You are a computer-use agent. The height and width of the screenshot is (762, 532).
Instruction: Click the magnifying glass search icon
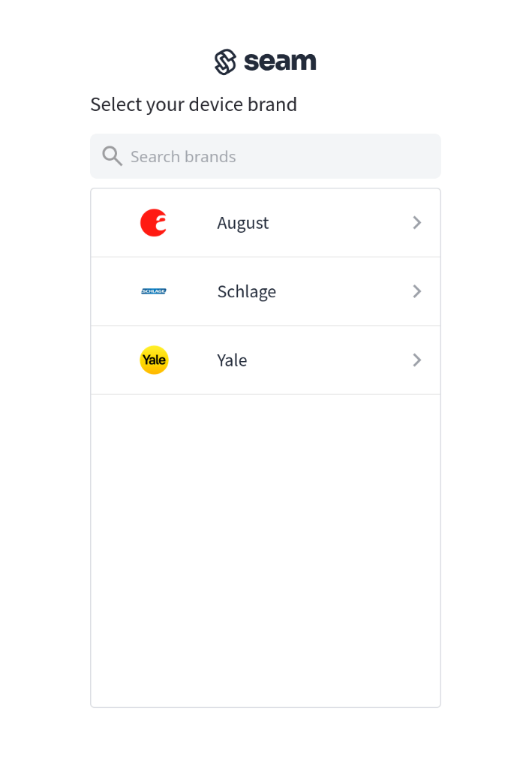[x=112, y=156]
